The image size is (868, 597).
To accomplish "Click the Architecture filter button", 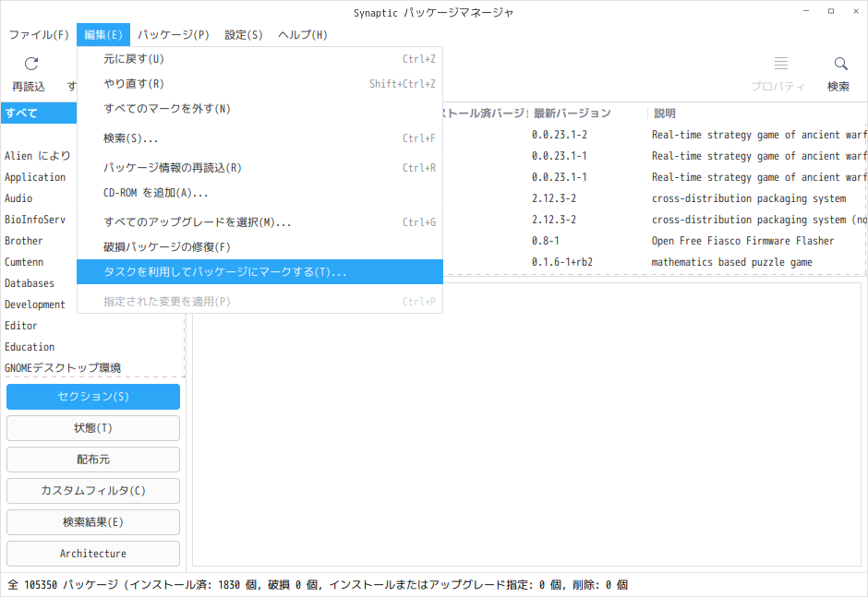I will (x=93, y=554).
